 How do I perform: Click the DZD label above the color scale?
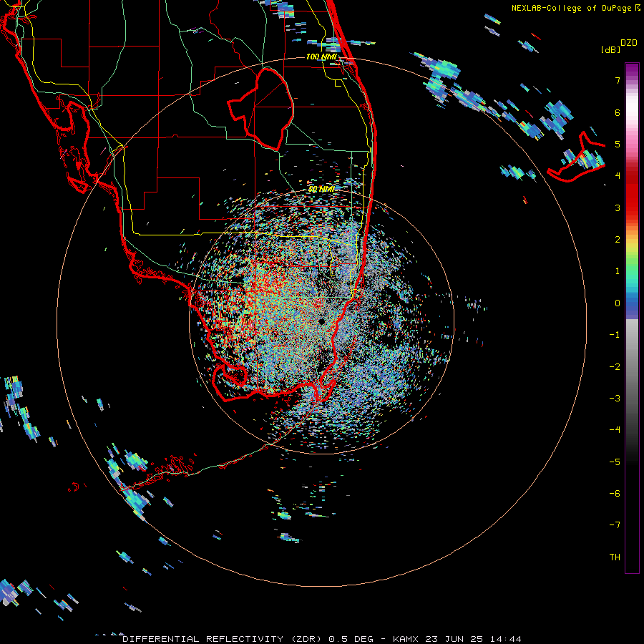[629, 43]
